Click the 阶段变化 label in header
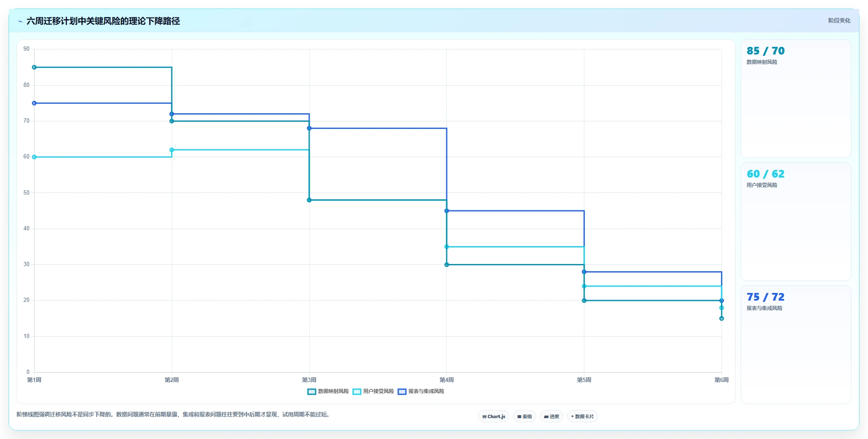 (839, 20)
